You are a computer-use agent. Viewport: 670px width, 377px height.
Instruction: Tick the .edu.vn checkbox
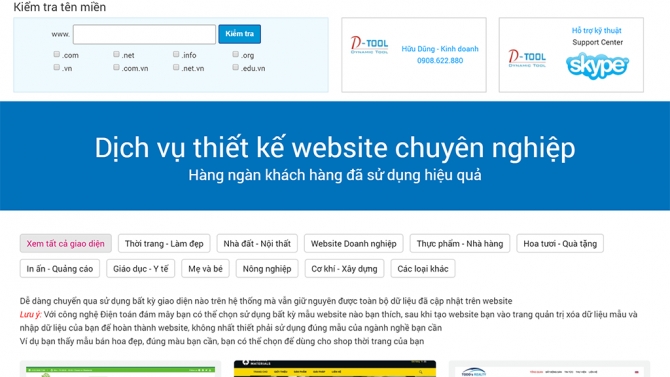(235, 67)
